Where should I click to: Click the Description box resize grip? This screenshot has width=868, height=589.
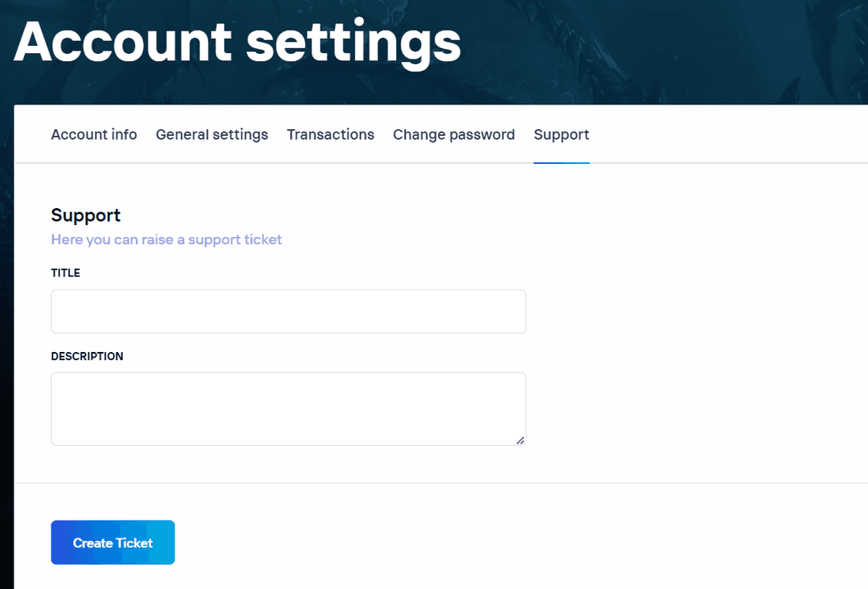click(521, 440)
